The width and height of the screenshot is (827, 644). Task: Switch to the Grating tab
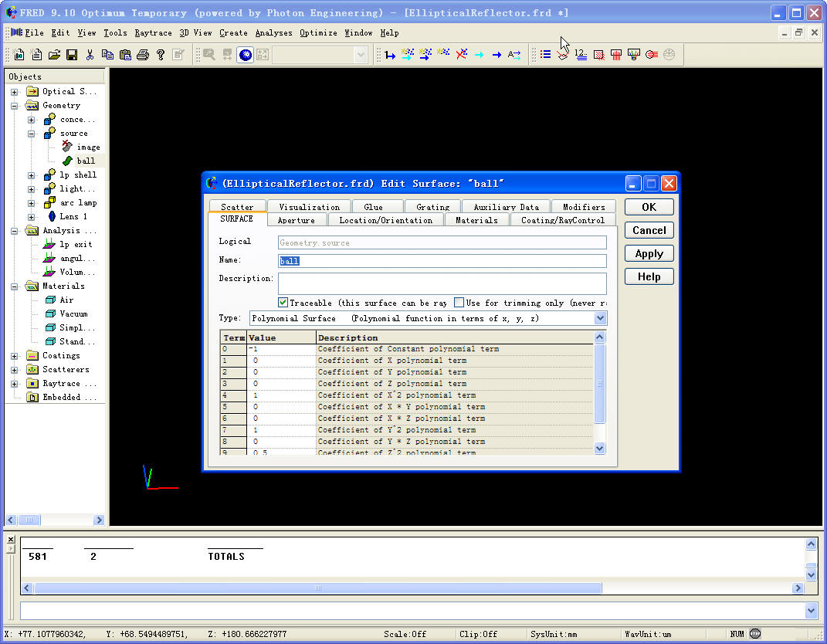[x=432, y=207]
